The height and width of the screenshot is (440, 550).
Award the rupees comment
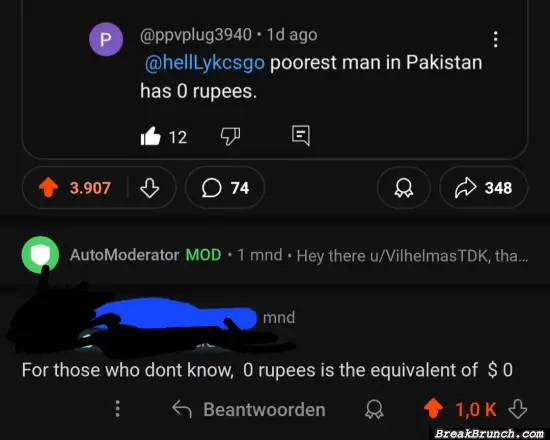click(x=374, y=409)
